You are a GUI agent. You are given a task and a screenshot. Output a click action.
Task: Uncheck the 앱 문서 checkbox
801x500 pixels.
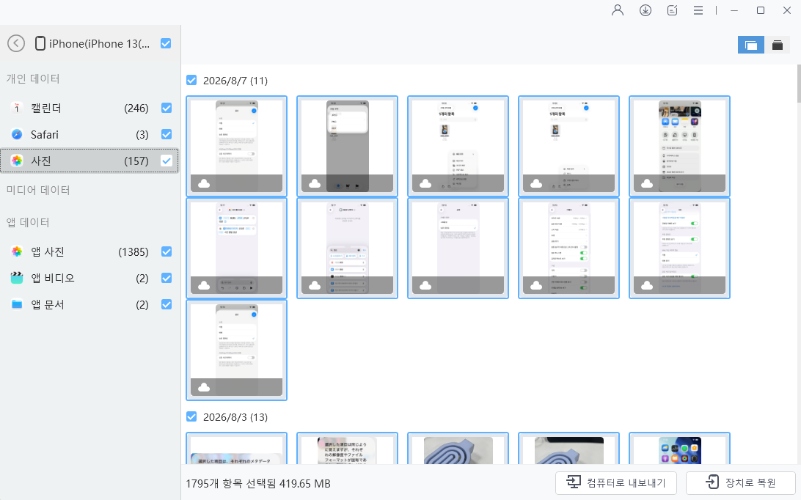167,304
